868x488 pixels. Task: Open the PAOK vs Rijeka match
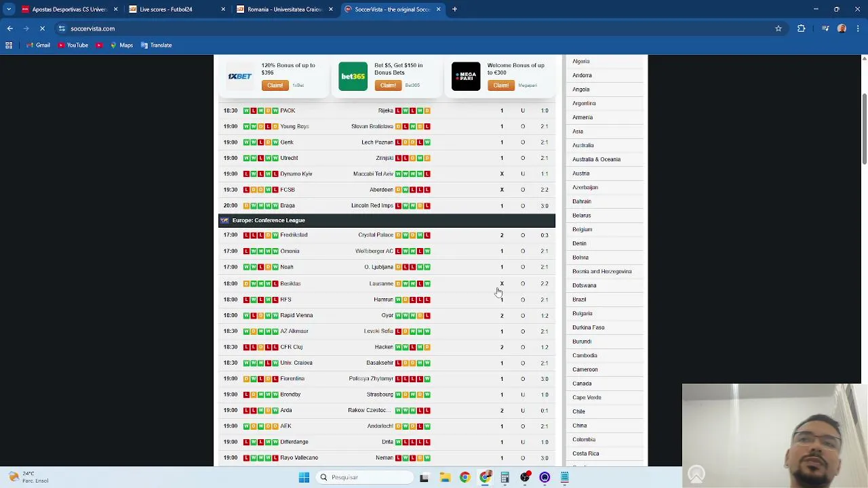tap(387, 110)
